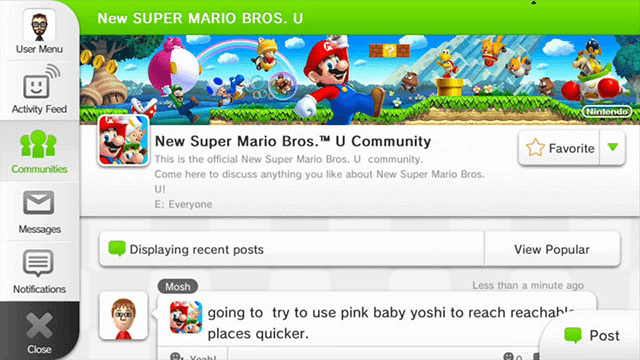
Task: Open the Notifications speech bubble icon
Action: point(38,263)
